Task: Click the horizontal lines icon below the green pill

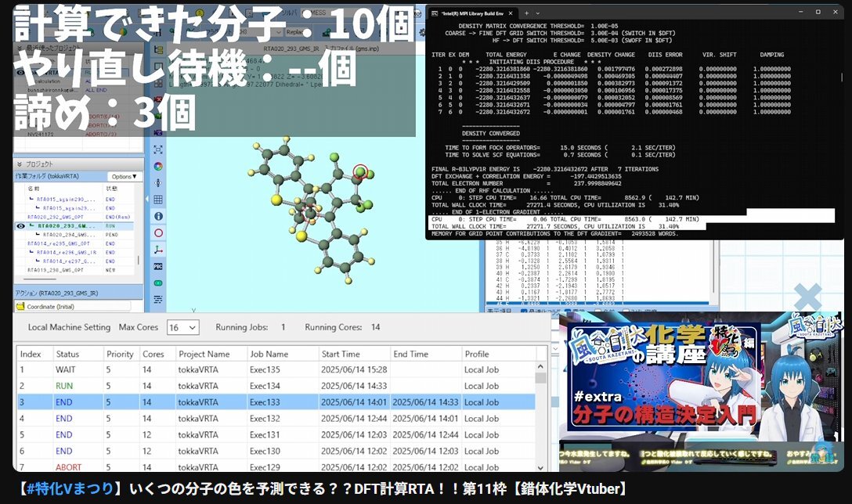Action: coord(158,299)
